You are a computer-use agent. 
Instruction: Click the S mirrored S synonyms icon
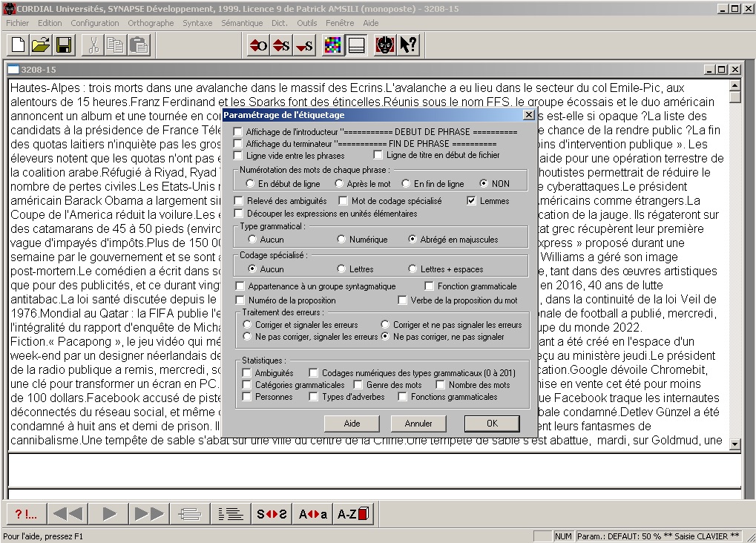click(272, 514)
